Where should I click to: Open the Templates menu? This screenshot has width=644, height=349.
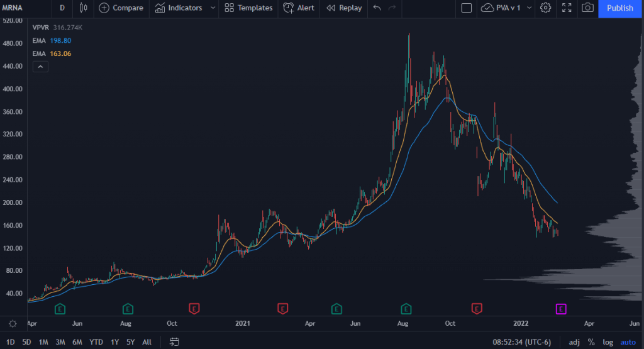coord(248,8)
